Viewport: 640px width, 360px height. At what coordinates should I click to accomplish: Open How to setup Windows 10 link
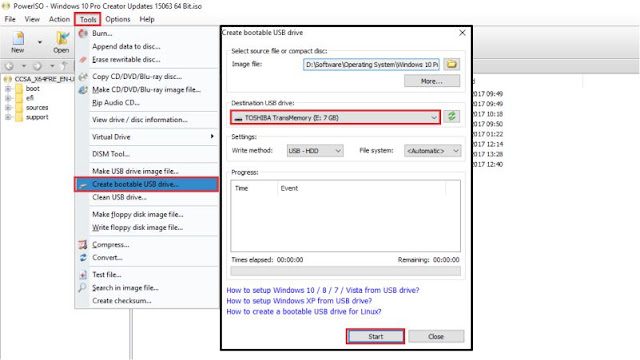322,290
